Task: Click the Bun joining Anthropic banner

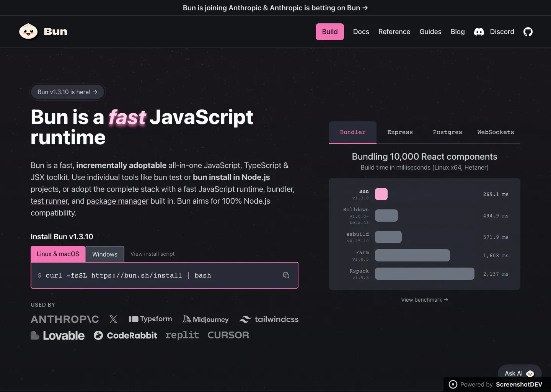Action: coord(275,8)
